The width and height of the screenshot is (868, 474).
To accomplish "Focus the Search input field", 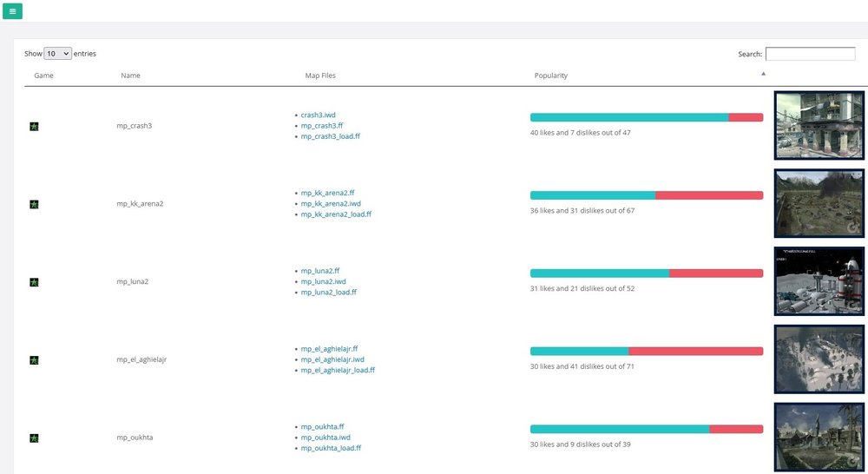I will [x=809, y=54].
